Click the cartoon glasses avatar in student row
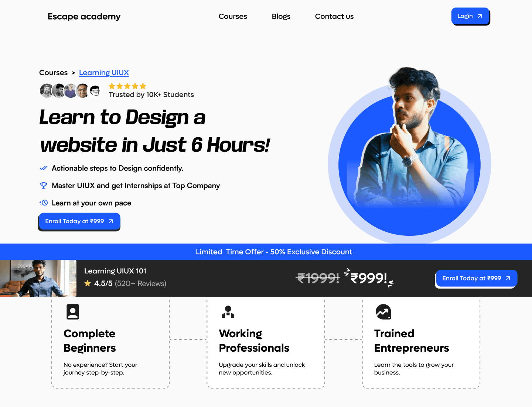This screenshot has height=407, width=532. (x=95, y=91)
